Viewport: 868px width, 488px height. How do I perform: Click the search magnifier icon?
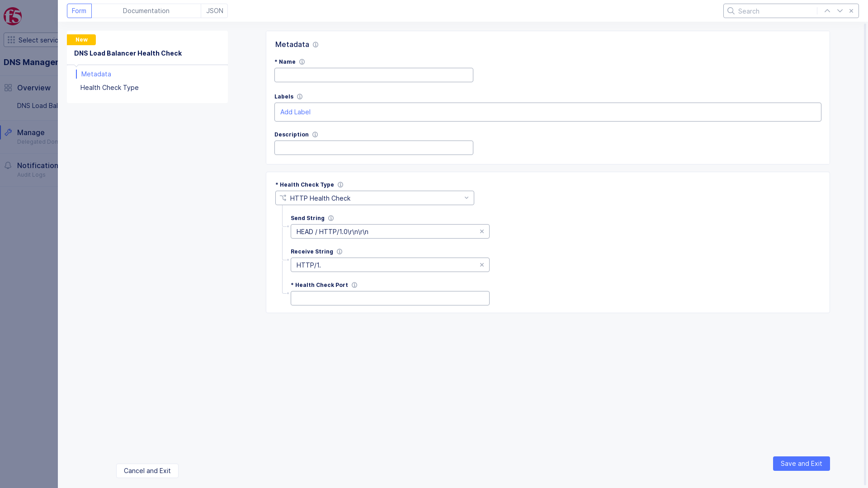[731, 11]
